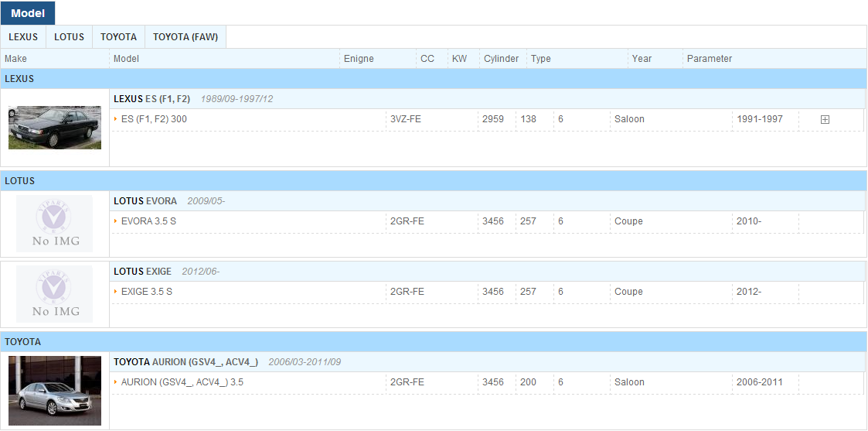Click the orange arrow beside EVORA 3.5 S

tap(116, 221)
